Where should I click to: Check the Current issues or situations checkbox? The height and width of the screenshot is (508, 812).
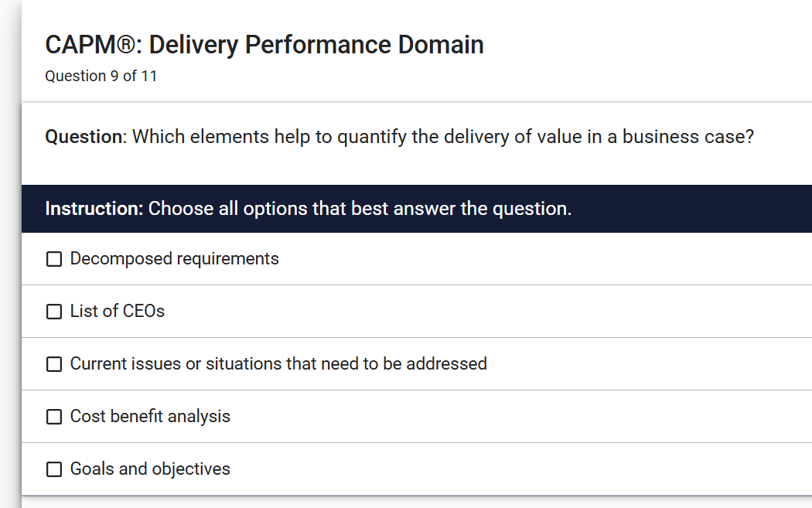click(53, 363)
